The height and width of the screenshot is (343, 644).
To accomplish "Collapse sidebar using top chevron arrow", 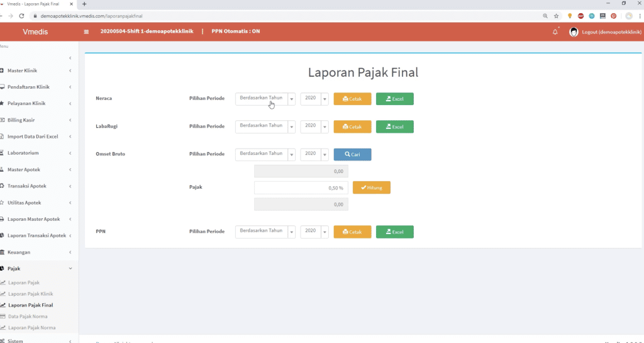I will (70, 58).
